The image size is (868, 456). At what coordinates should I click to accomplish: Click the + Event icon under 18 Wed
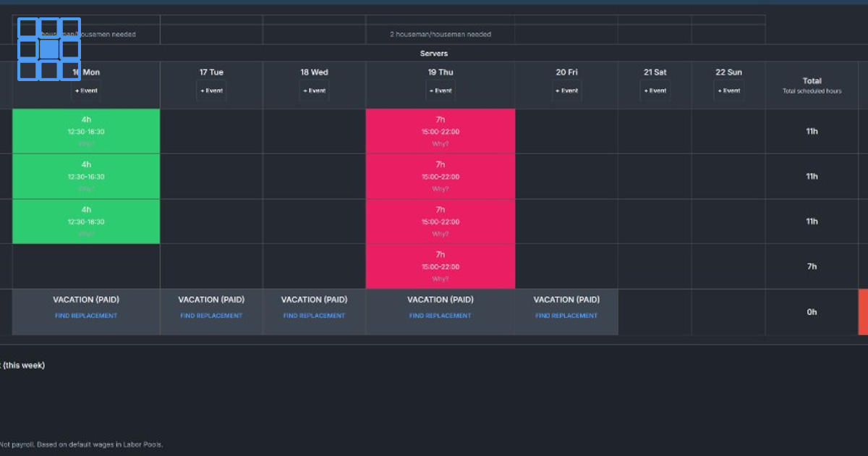(x=314, y=90)
